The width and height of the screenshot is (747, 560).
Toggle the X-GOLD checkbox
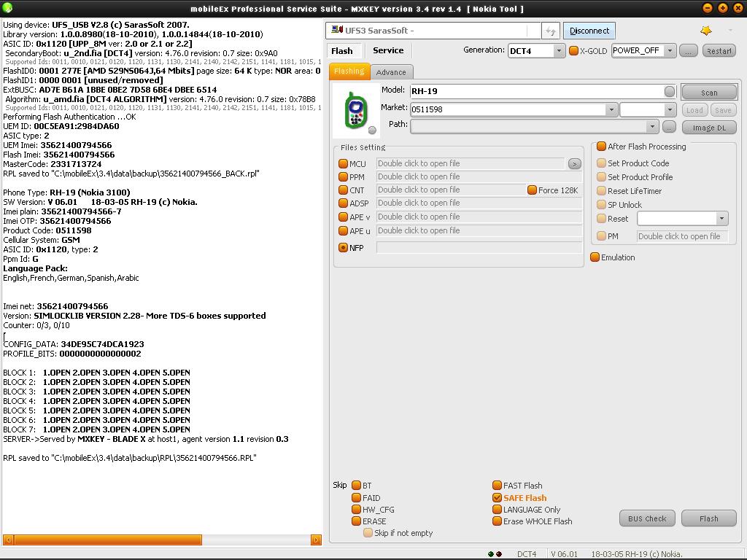[573, 50]
